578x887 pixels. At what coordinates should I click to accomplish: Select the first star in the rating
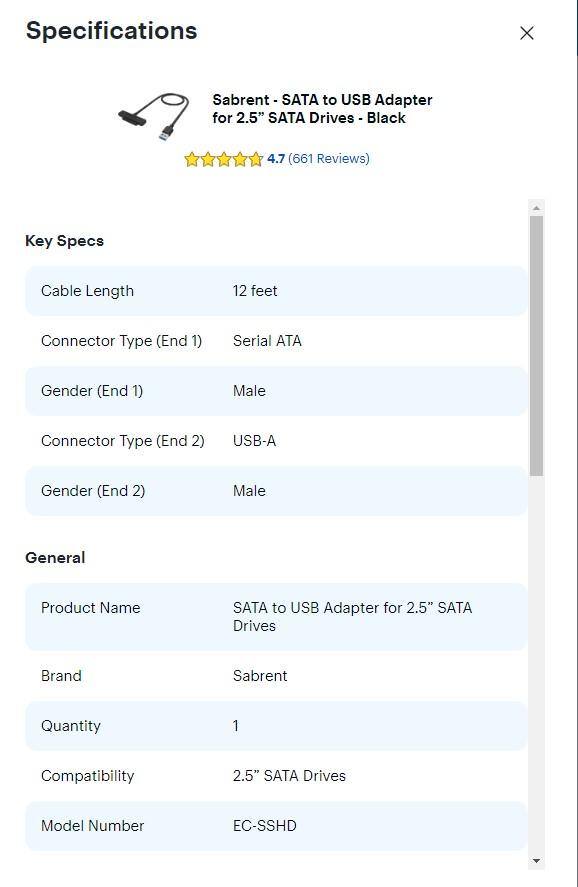(x=192, y=158)
